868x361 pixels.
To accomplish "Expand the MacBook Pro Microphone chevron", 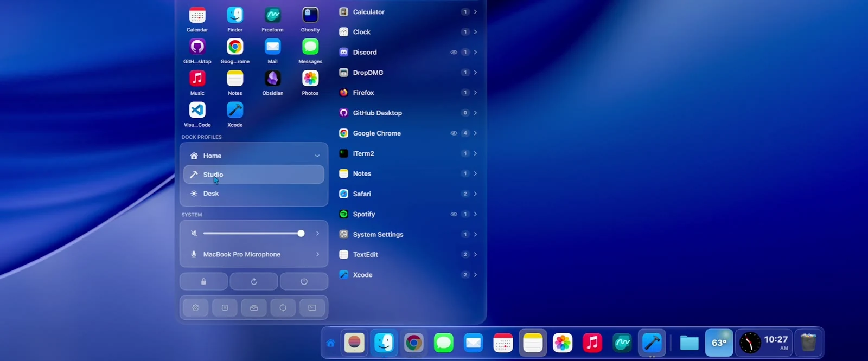I will pyautogui.click(x=317, y=254).
